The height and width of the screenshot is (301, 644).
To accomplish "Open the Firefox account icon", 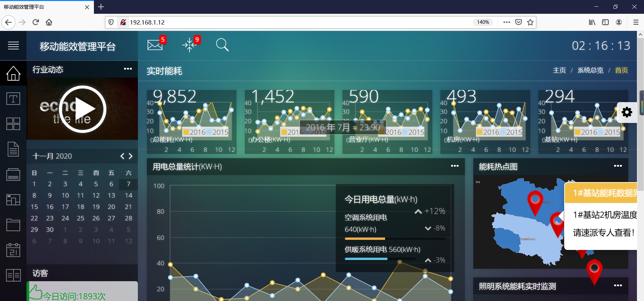I will pyautogui.click(x=619, y=22).
